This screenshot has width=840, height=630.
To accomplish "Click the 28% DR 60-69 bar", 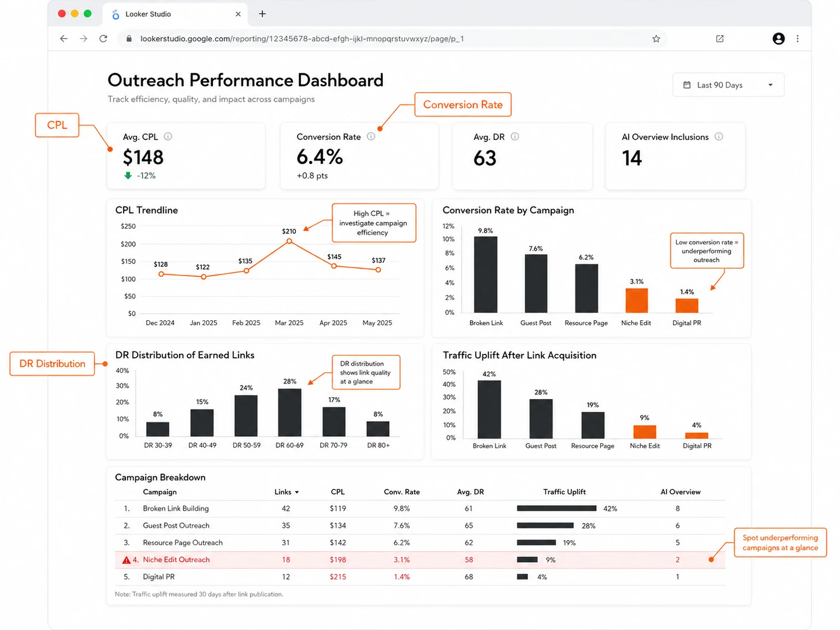I will (x=289, y=412).
